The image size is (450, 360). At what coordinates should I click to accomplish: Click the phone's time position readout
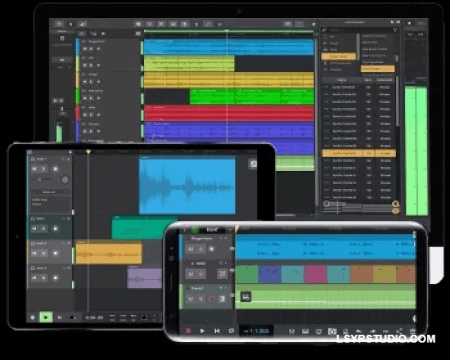click(256, 331)
